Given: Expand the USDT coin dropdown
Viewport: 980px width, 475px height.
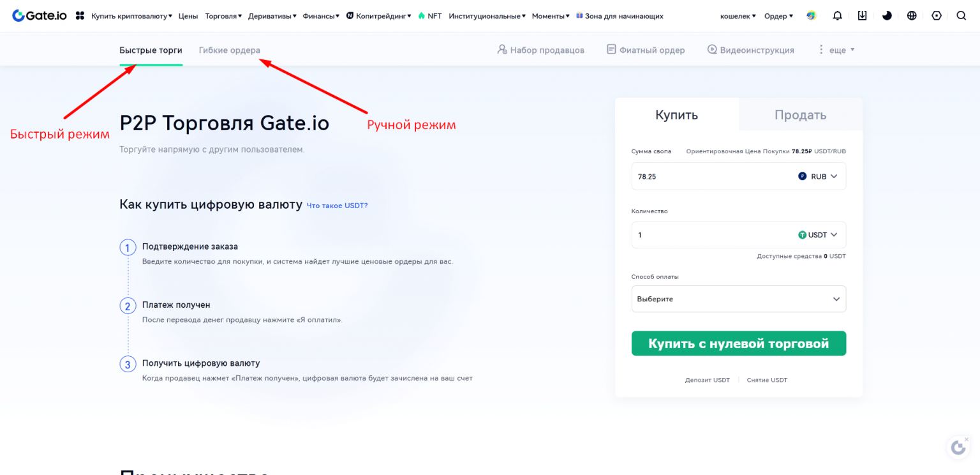Looking at the screenshot, I should point(818,235).
